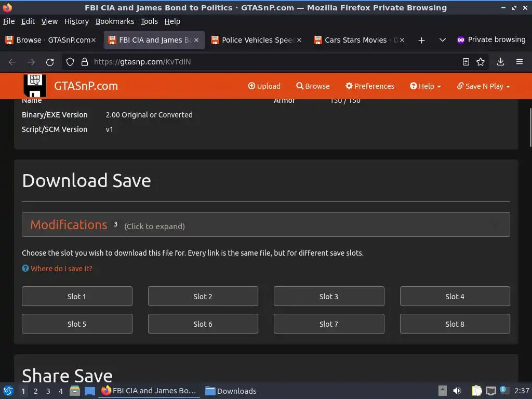Open the clipboard manager tray icon
This screenshot has width=532, height=399.
click(x=477, y=391)
